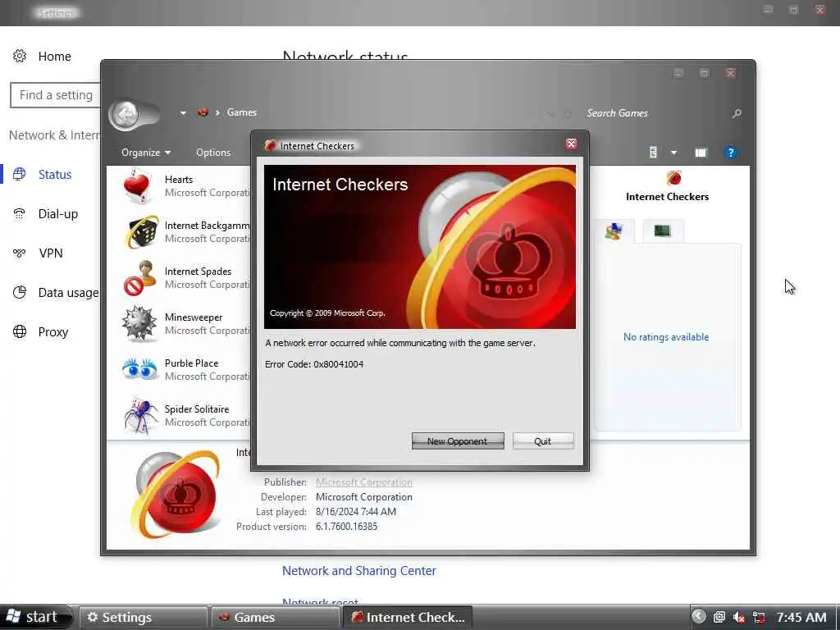Viewport: 840px width, 630px height.
Task: Open the view options dropdown arrow
Action: (x=674, y=153)
